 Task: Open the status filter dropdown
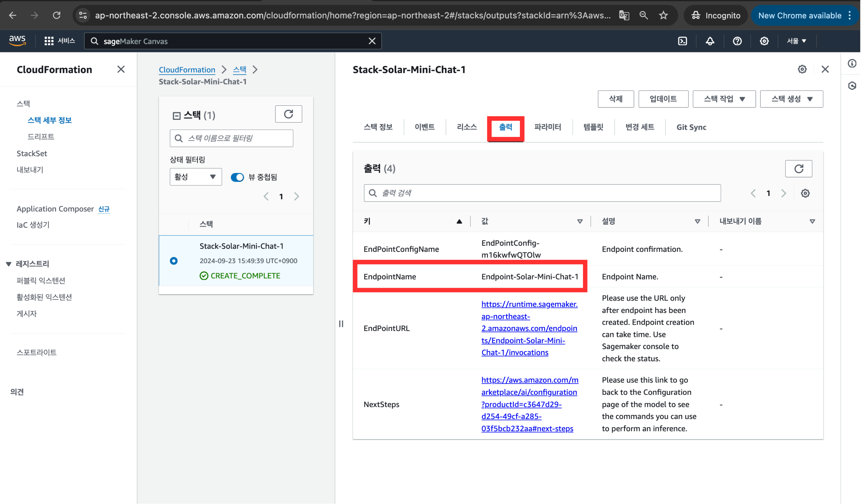195,177
